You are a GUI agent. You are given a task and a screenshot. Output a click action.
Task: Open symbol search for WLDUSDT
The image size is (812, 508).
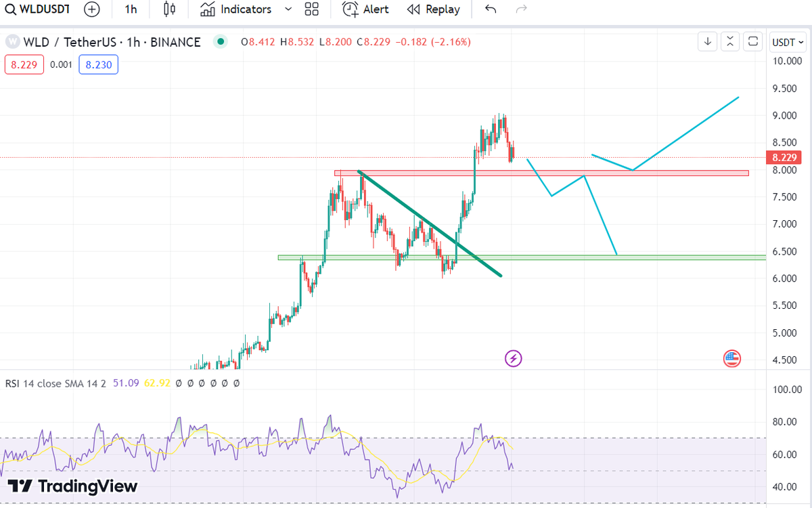point(37,9)
